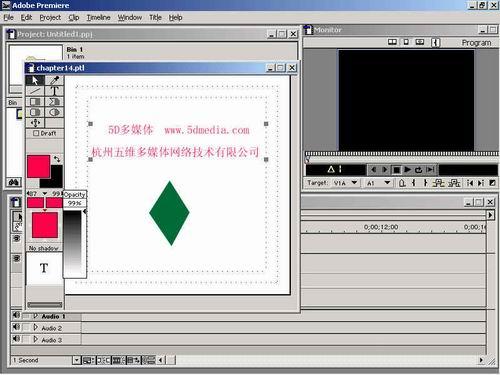This screenshot has height=375, width=500.
Task: Toggle the lock box on Audio 3
Action: (x=26, y=339)
